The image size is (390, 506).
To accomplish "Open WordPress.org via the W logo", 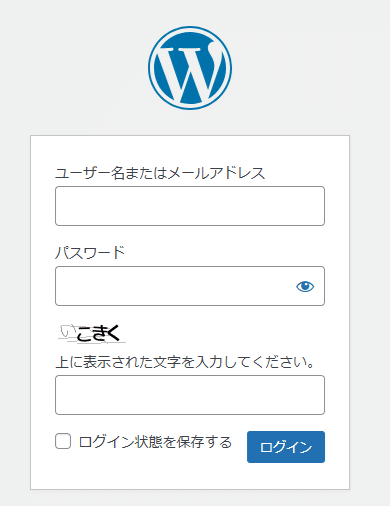I will pos(190,68).
